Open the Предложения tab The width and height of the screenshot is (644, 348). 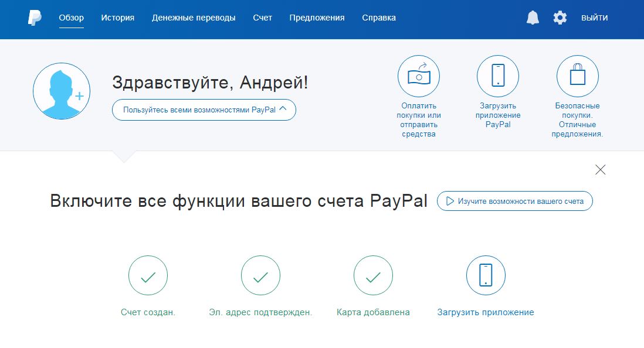pyautogui.click(x=317, y=18)
